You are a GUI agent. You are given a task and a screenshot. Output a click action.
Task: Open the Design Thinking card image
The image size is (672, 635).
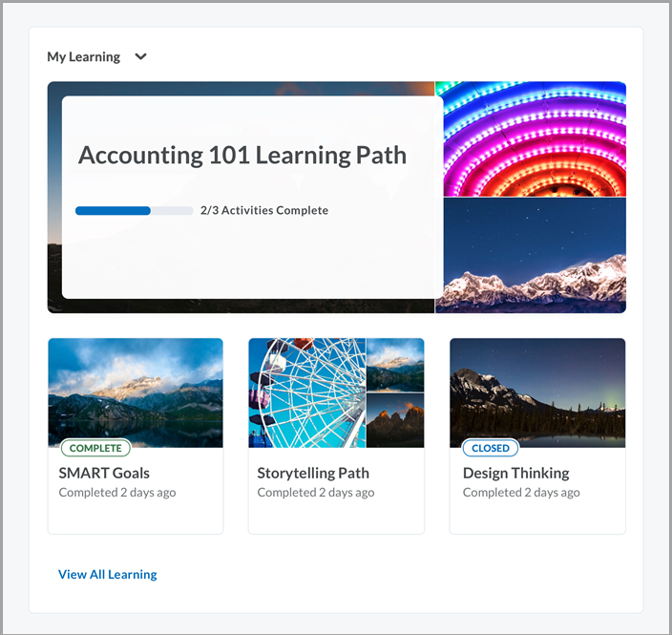(x=537, y=392)
